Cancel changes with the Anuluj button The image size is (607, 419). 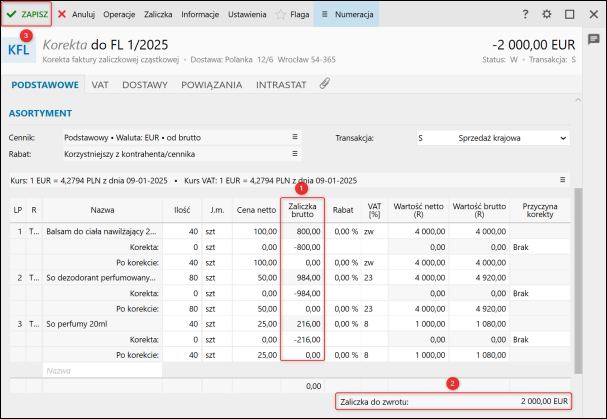77,15
